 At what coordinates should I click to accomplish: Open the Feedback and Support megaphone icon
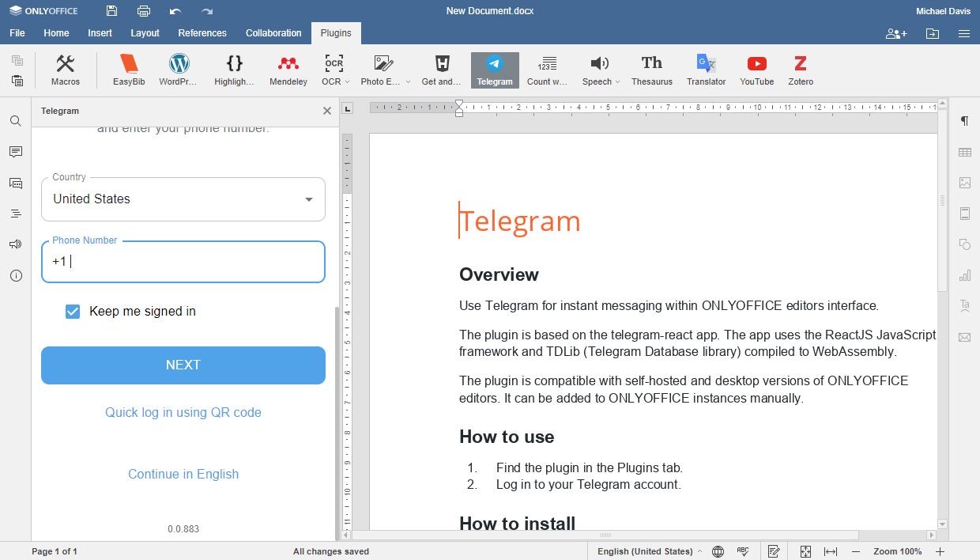tap(16, 244)
